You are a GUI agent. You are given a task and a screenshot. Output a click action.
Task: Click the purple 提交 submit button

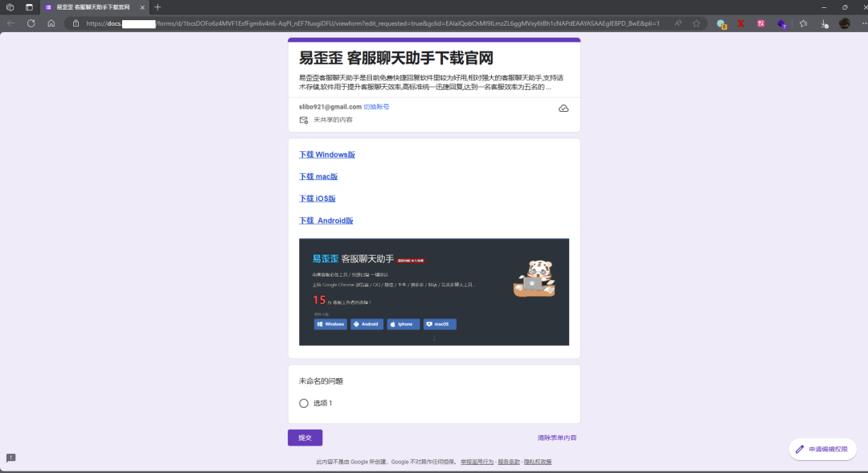pyautogui.click(x=305, y=438)
